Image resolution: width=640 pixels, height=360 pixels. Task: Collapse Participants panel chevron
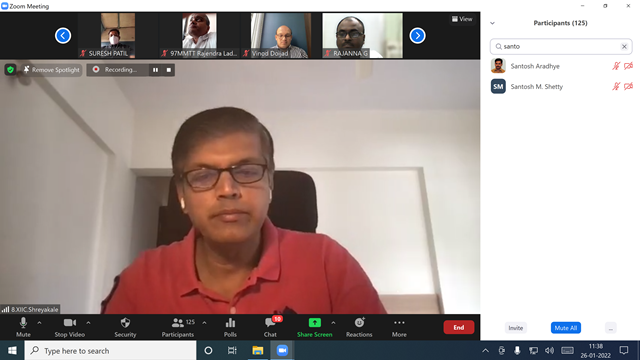point(492,23)
